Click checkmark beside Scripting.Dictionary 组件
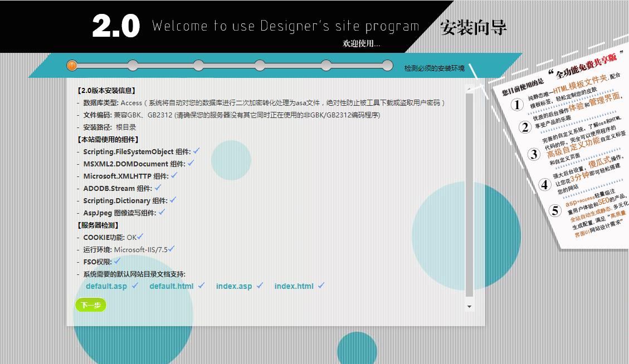The width and height of the screenshot is (629, 364). click(173, 200)
